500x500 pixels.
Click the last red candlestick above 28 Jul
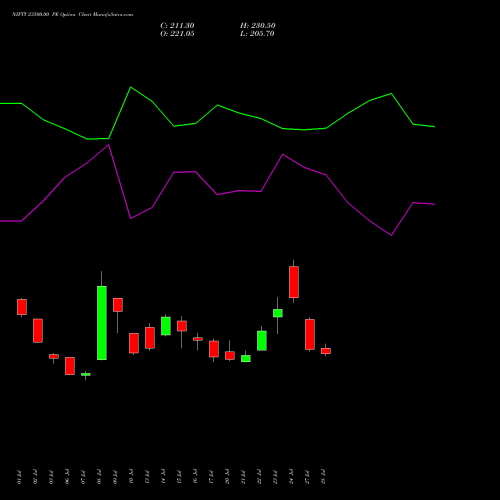click(x=326, y=351)
